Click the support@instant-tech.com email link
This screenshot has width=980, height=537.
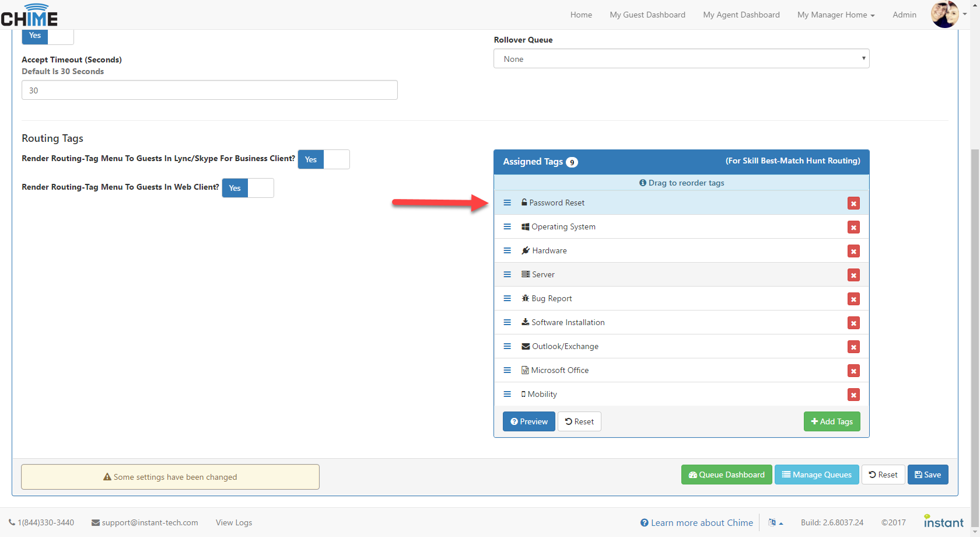tap(145, 522)
